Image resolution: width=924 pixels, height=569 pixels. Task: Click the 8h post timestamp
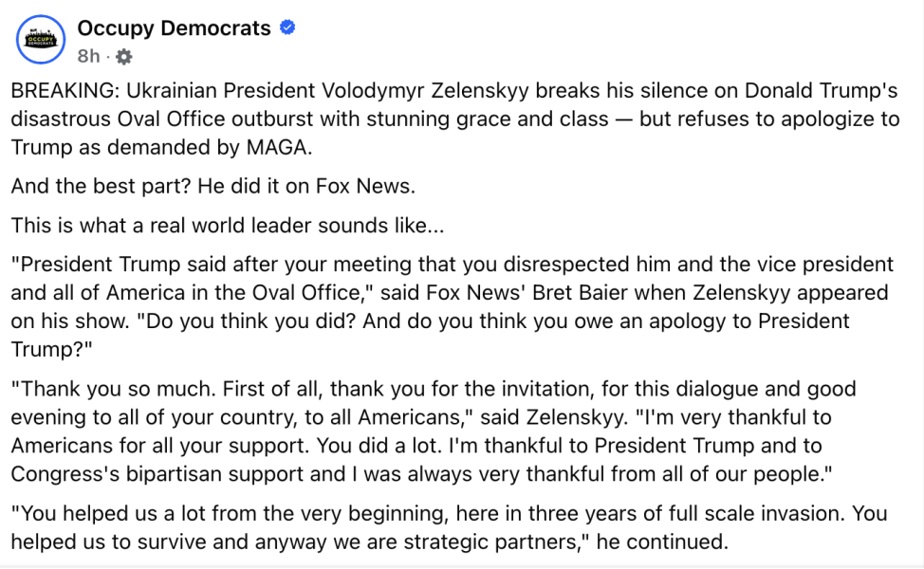[x=88, y=57]
